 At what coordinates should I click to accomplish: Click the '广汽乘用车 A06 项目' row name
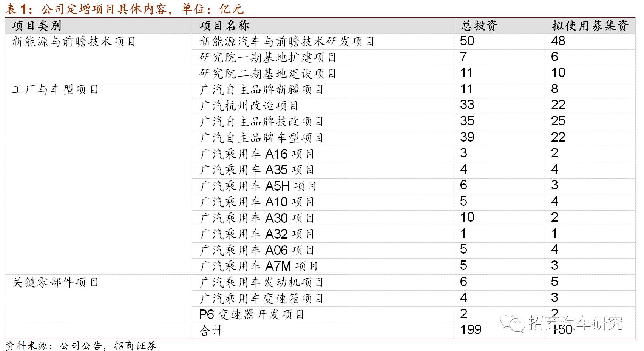tap(257, 250)
